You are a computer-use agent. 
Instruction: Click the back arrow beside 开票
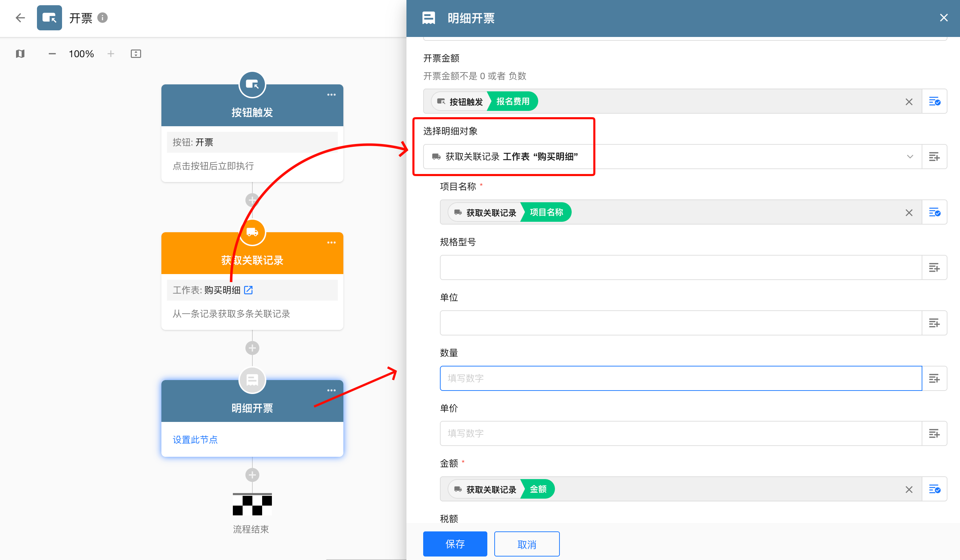click(x=20, y=17)
